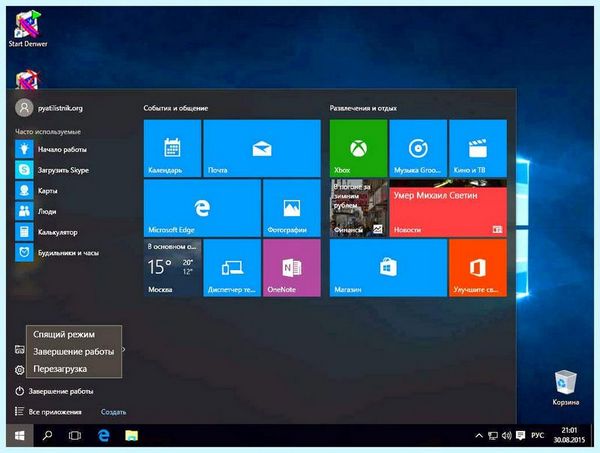600x453 pixels.
Task: Click the volume speaker tray icon
Action: (x=507, y=435)
